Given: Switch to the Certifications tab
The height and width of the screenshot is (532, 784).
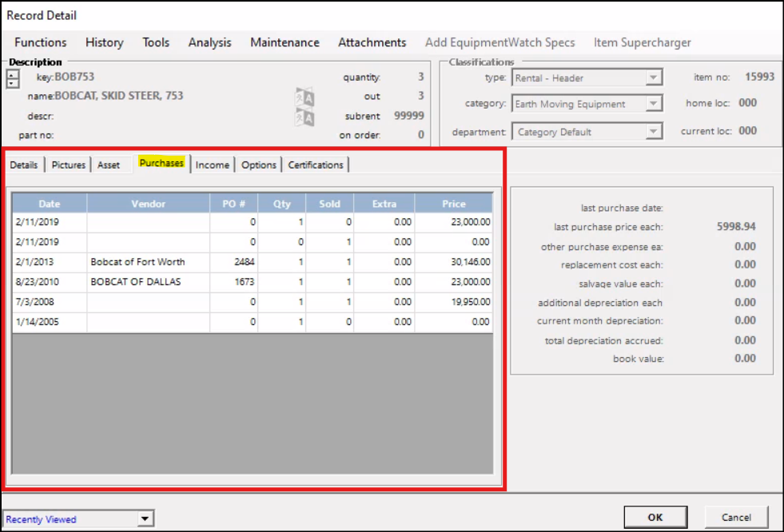Looking at the screenshot, I should click(x=316, y=165).
